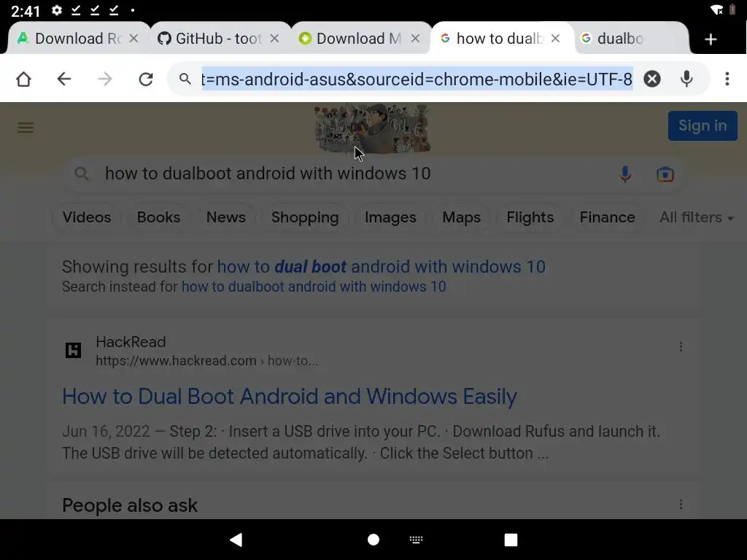
Task: Expand the All filters dropdown
Action: 696,217
